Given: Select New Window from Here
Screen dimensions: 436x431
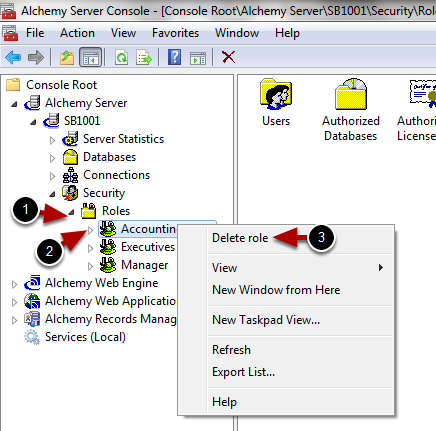Looking at the screenshot, I should click(x=299, y=290).
